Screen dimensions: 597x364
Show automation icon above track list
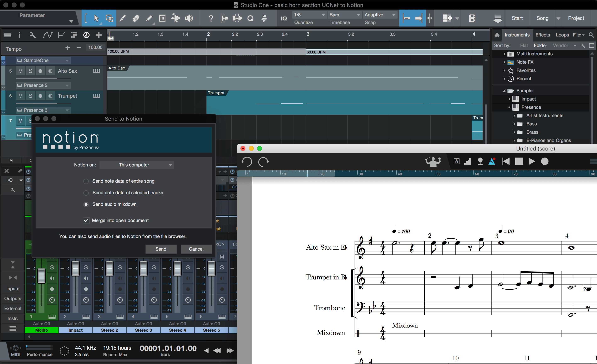pyautogui.click(x=47, y=35)
